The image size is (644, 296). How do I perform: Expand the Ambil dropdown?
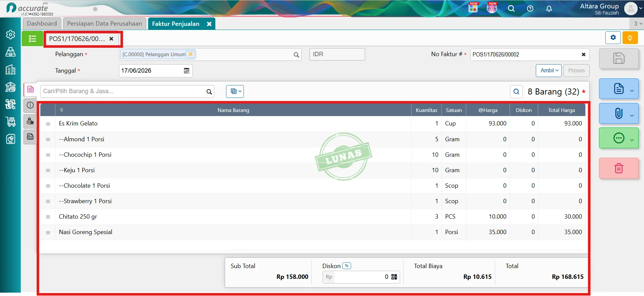[549, 71]
